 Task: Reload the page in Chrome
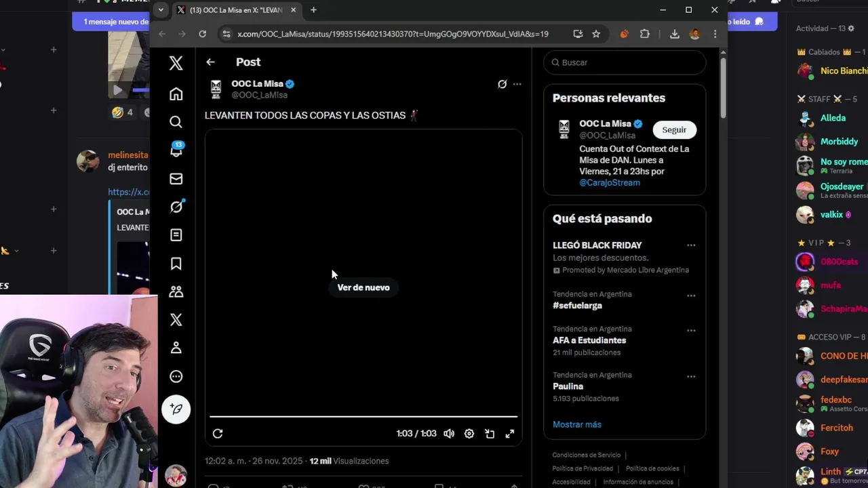(202, 34)
